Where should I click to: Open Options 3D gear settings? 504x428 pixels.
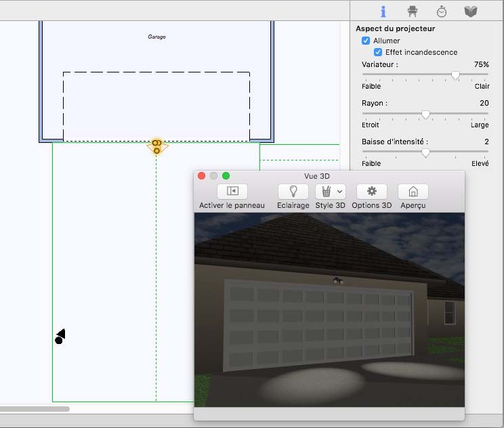pos(371,192)
